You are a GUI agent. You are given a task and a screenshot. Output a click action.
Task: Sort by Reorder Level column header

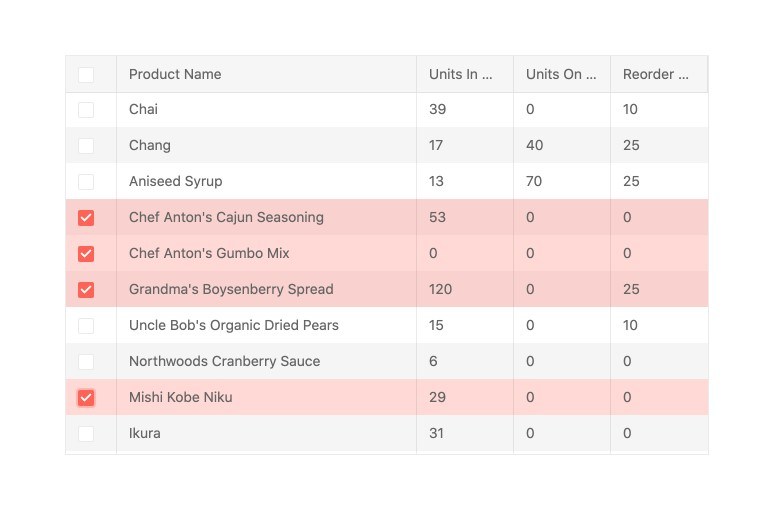point(656,74)
